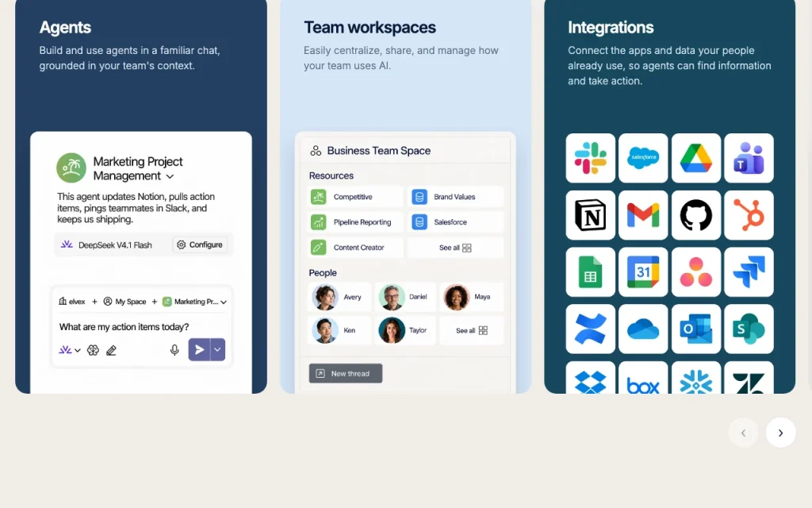Screen dimensions: 812x508
Task: Click the SharePoint integration icon
Action: 749,329
